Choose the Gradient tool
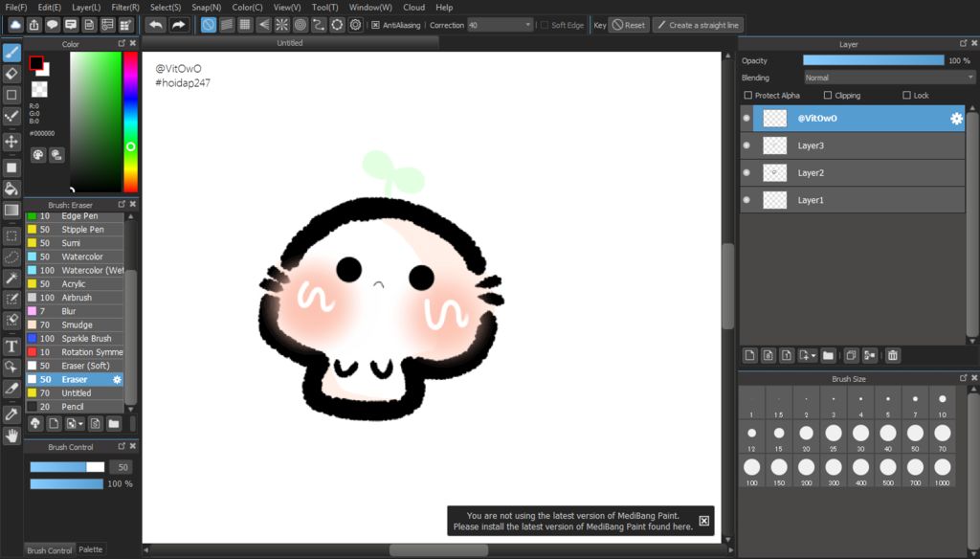This screenshot has height=559, width=980. [11, 210]
